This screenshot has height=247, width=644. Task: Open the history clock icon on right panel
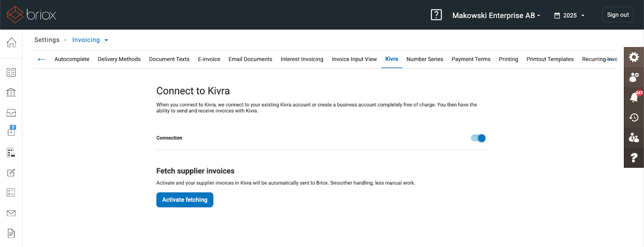pos(634,117)
